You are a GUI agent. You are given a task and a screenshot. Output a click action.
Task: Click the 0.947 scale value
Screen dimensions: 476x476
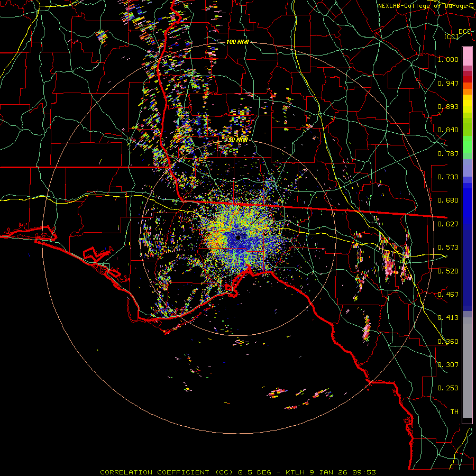(x=448, y=83)
